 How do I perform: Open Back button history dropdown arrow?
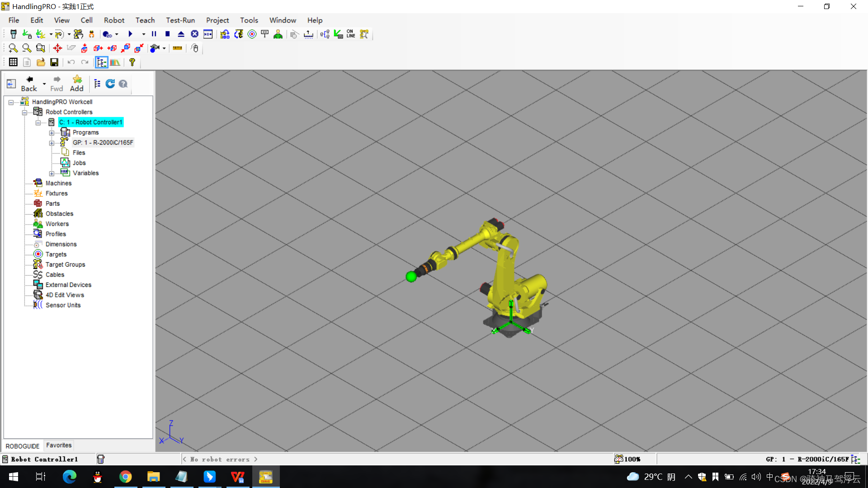coord(44,84)
